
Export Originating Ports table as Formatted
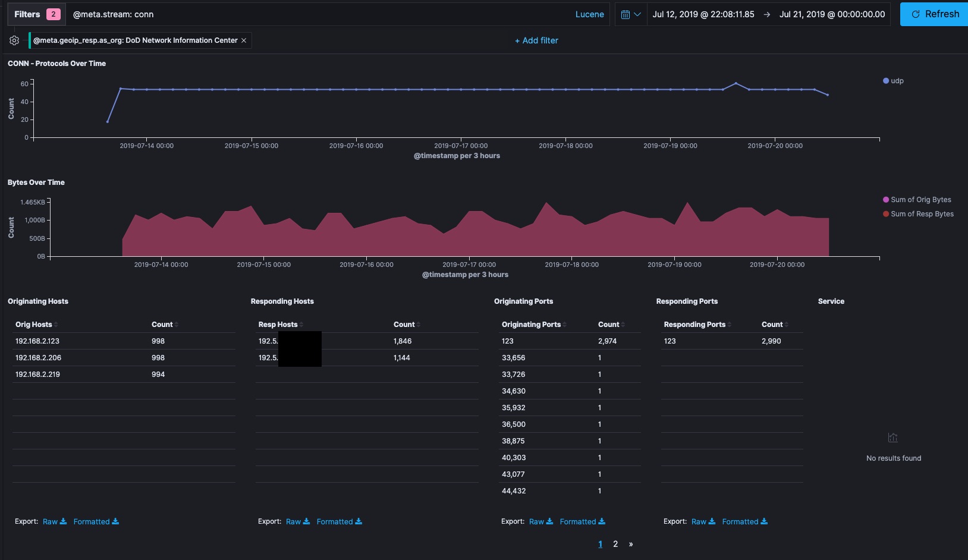click(583, 522)
